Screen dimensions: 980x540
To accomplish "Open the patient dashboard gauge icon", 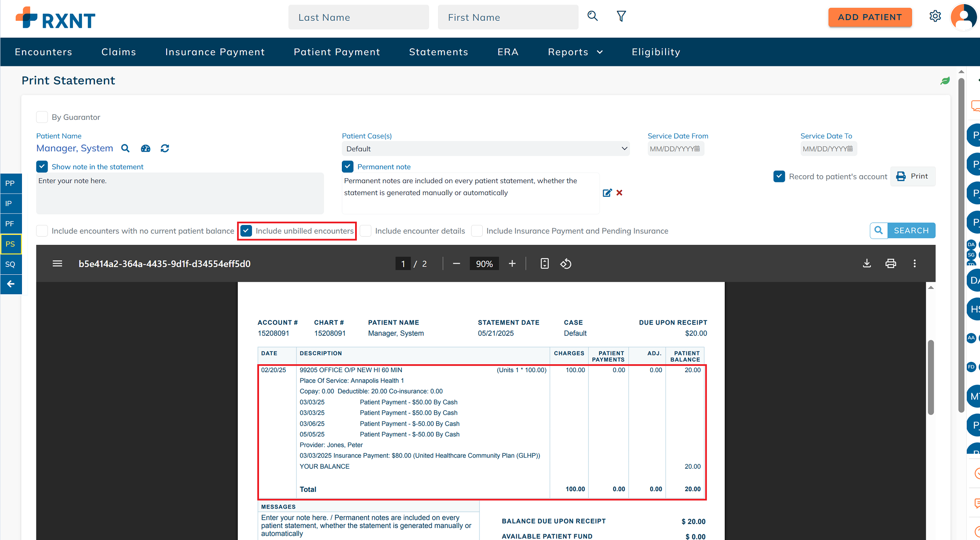I will 145,148.
